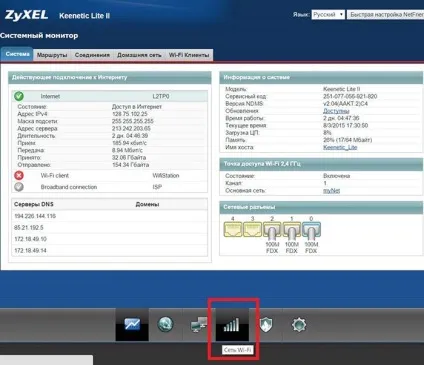The image size is (424, 365).
Task: Click network port 2 icon
Action: pyautogui.click(x=272, y=231)
